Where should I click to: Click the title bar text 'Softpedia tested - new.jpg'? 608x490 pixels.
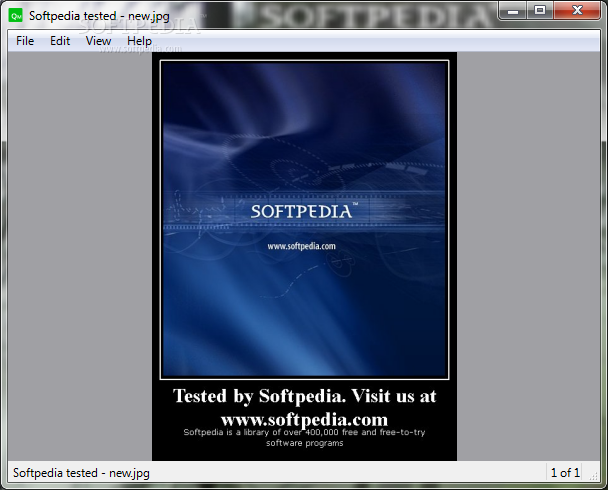99,16
